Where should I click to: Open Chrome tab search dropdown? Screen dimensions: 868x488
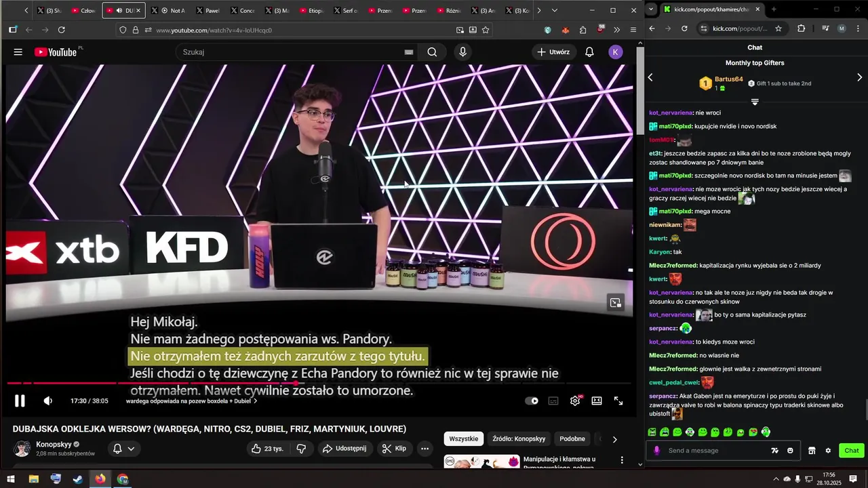click(652, 9)
